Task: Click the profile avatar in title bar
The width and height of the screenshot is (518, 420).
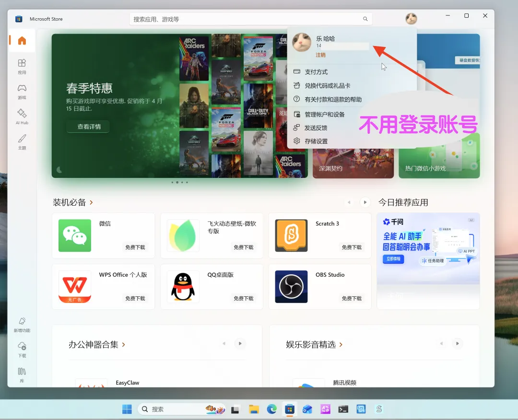Action: [411, 19]
